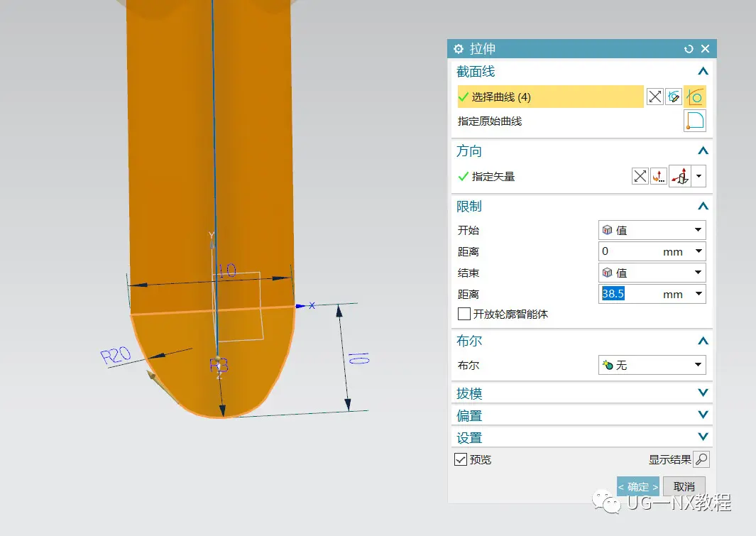Open the vector type dropdown arrow in 方向
The width and height of the screenshot is (756, 536).
point(699,177)
